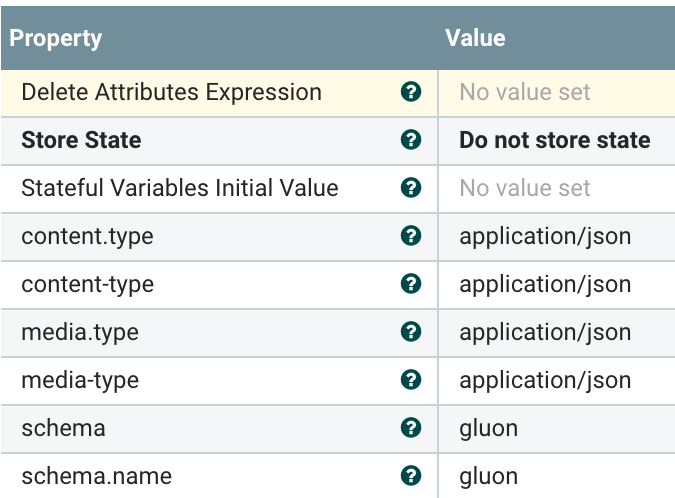Click help icon for content.type property
This screenshot has width=675, height=498.
[410, 236]
